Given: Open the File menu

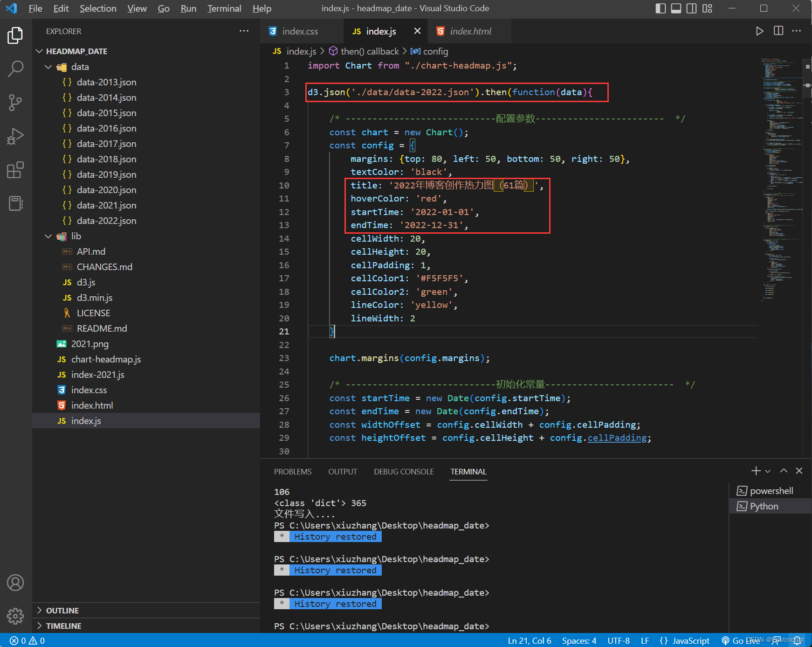Looking at the screenshot, I should click(35, 8).
